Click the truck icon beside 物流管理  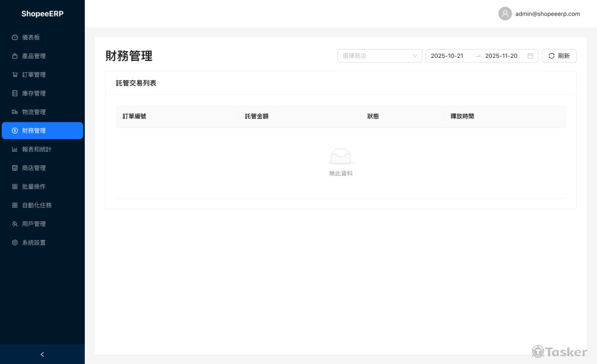tap(15, 112)
